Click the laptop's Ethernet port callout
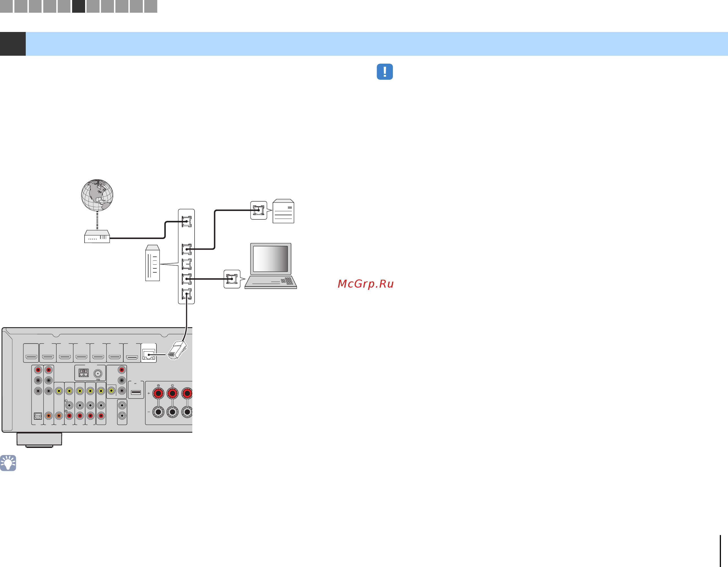This screenshot has width=728, height=567. (x=232, y=279)
